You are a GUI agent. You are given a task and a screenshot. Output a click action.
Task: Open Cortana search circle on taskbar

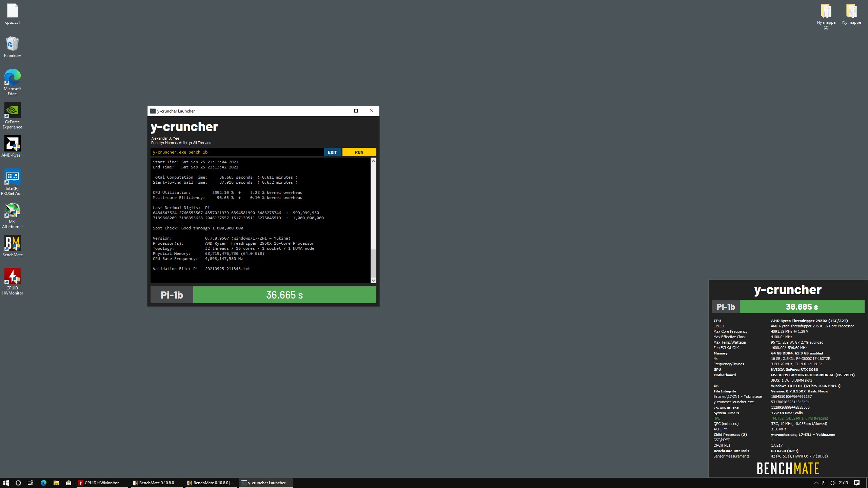18,483
